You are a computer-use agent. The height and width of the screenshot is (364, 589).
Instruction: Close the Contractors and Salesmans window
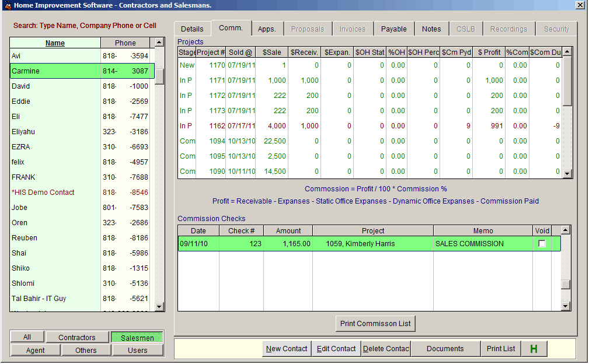580,5
